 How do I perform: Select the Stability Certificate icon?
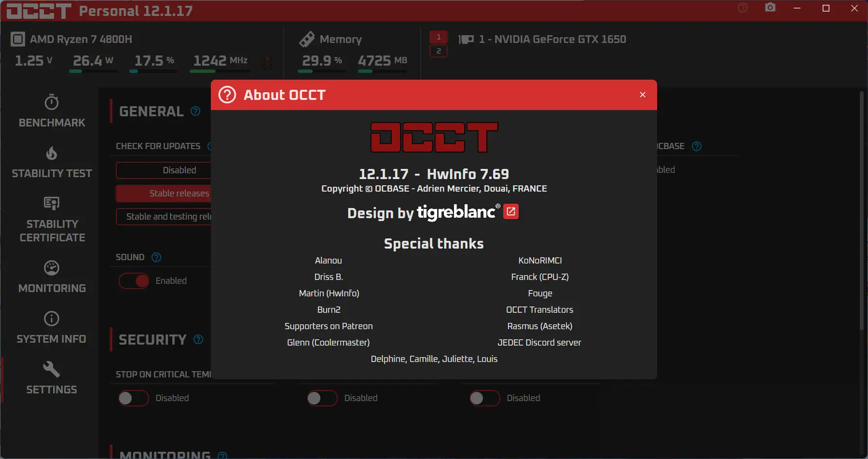[52, 203]
